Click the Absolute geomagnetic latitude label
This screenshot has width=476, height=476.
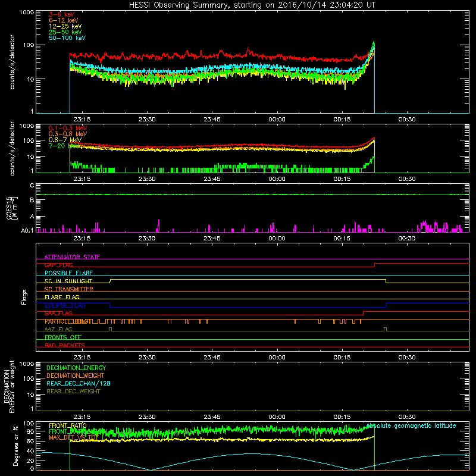pyautogui.click(x=411, y=426)
